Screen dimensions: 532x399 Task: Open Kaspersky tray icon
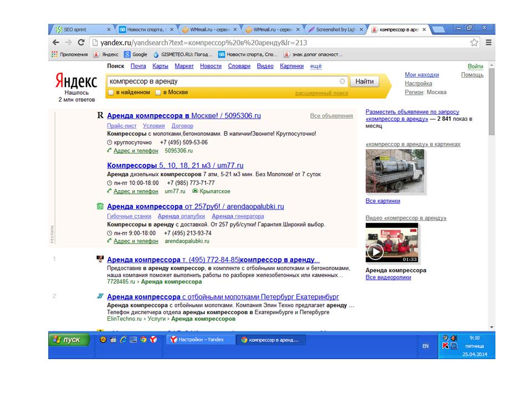(x=446, y=346)
